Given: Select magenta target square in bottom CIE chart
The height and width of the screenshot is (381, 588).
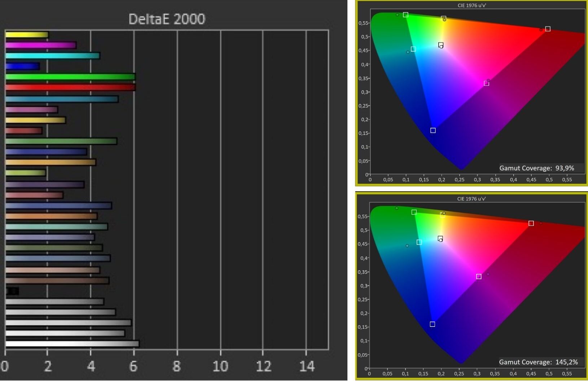Looking at the screenshot, I should pyautogui.click(x=479, y=277).
